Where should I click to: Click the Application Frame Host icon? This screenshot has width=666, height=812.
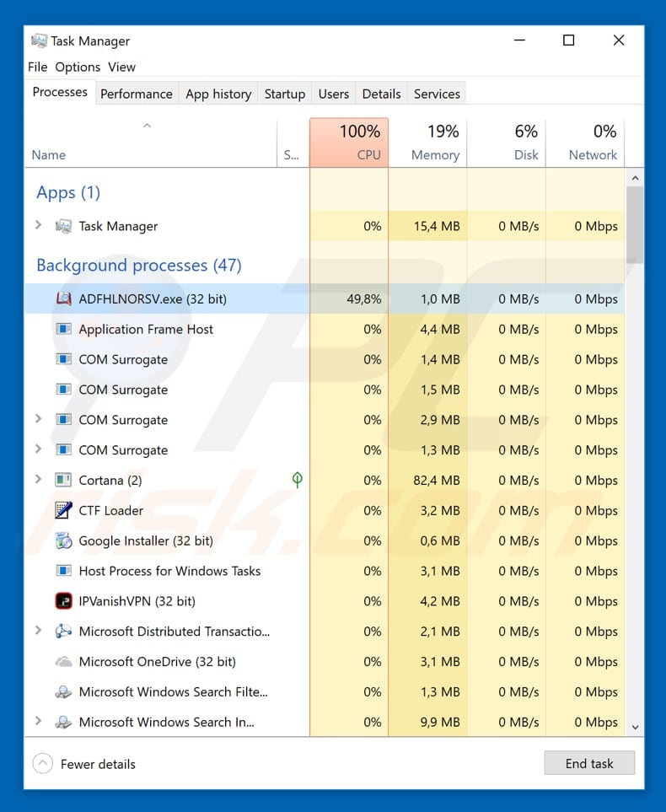(63, 329)
